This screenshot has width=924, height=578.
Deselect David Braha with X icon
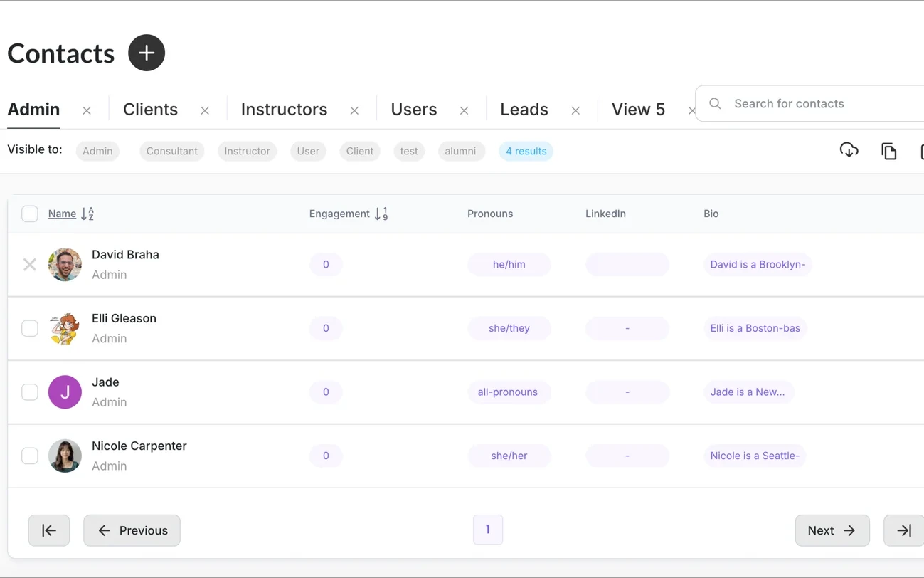click(x=30, y=265)
